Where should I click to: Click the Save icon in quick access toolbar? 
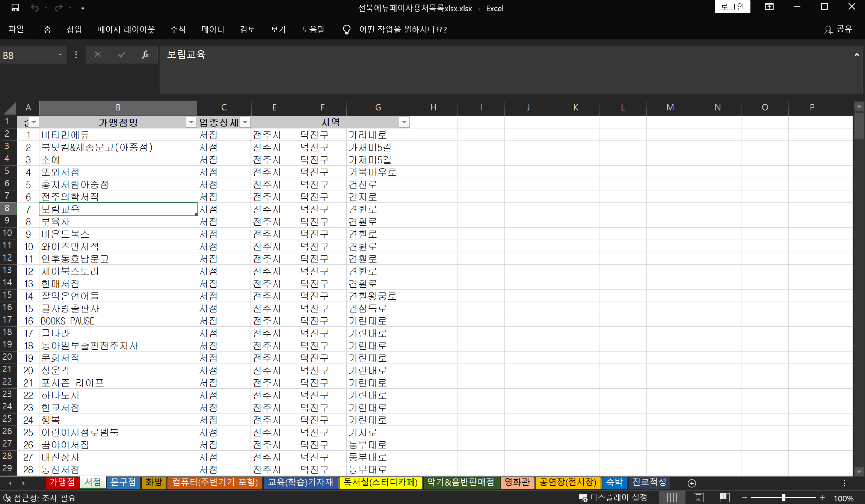15,8
